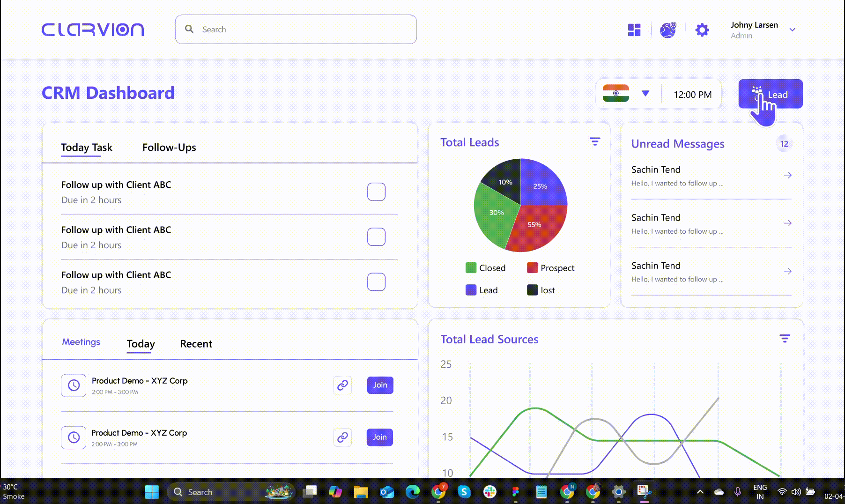Click the green Closed legend swatch
Viewport: 845px width, 504px height.
(471, 268)
